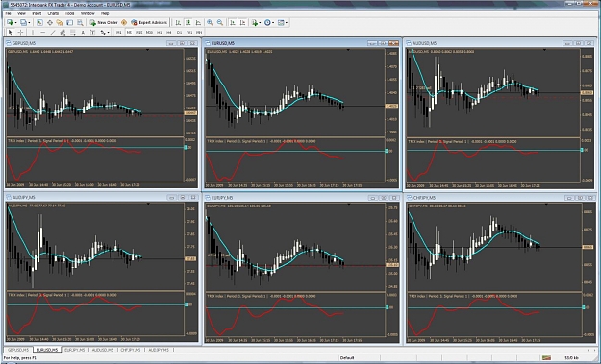Click the New Order button
Screen dimensions: 601x364
tap(104, 23)
